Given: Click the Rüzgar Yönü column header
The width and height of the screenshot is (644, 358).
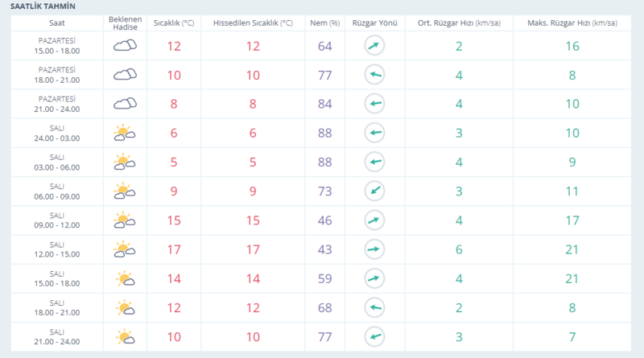Looking at the screenshot, I should point(374,23).
